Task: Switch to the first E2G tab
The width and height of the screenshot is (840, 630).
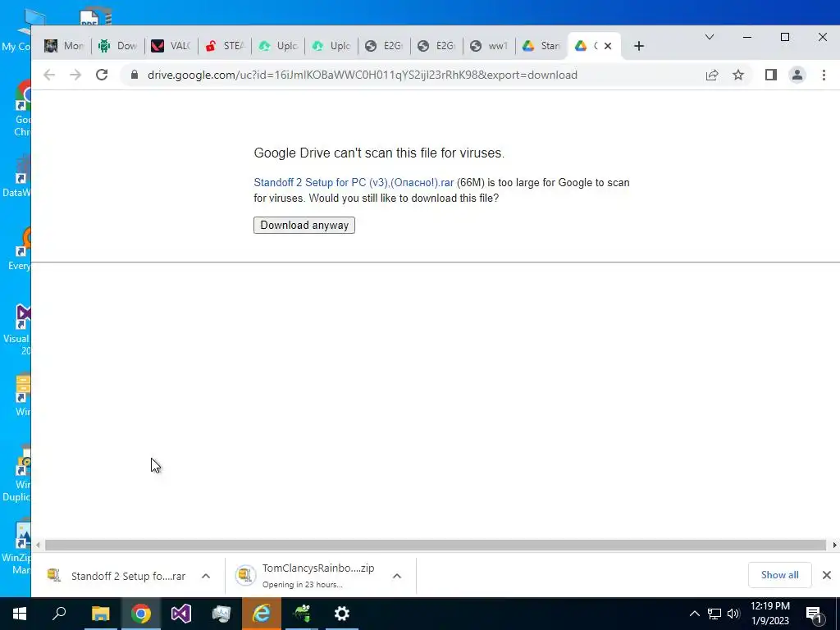Action: point(384,46)
